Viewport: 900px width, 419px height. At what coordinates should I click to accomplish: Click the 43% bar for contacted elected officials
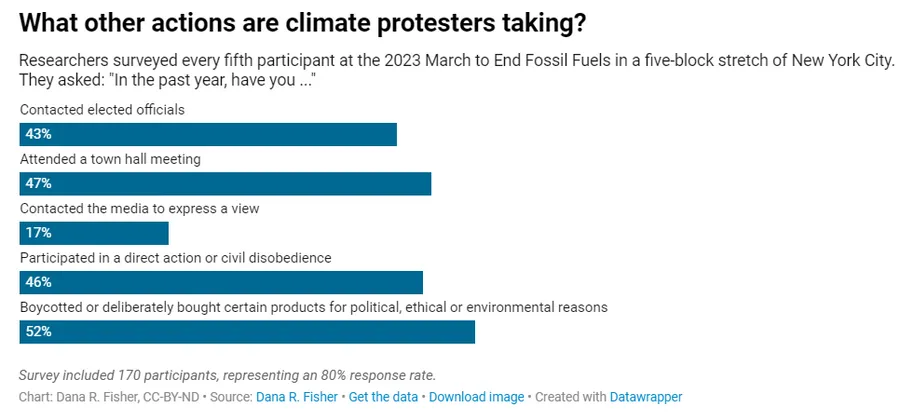(208, 134)
